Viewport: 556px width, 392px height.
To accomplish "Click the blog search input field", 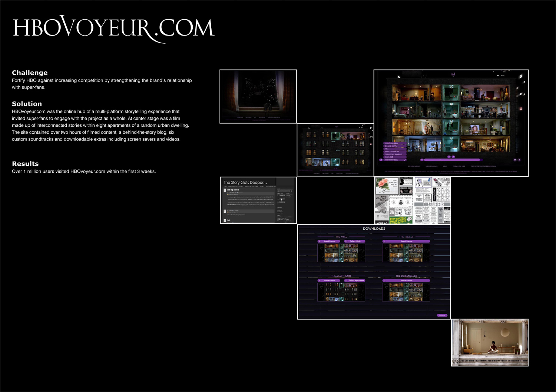I will pyautogui.click(x=284, y=191).
